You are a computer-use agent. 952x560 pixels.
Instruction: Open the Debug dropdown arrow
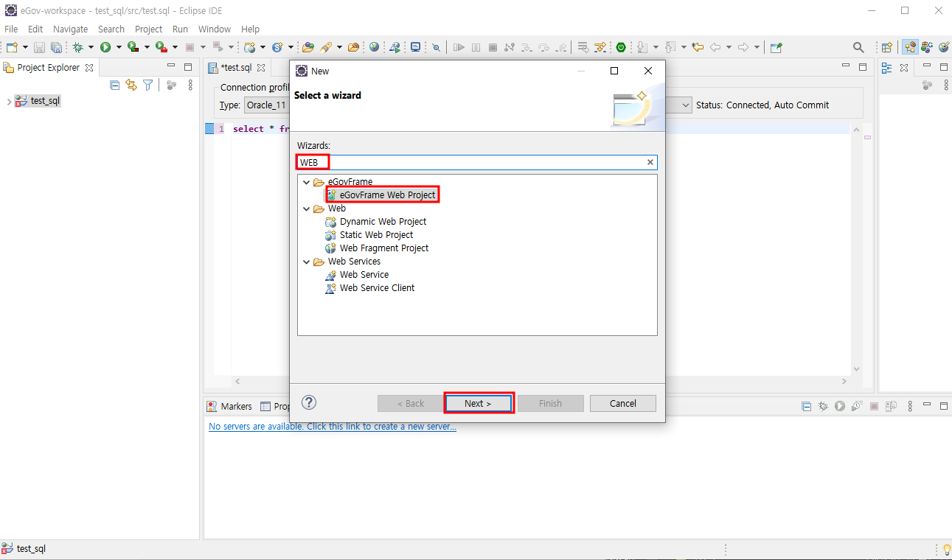click(91, 47)
